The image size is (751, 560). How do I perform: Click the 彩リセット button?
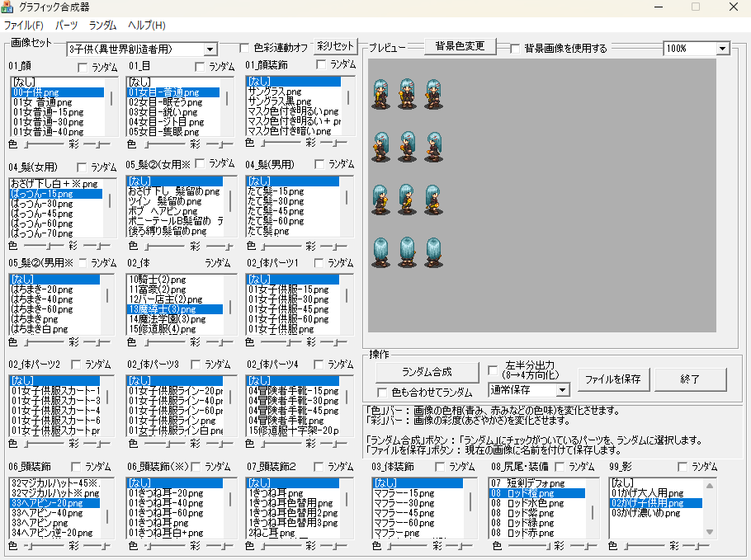coord(333,46)
